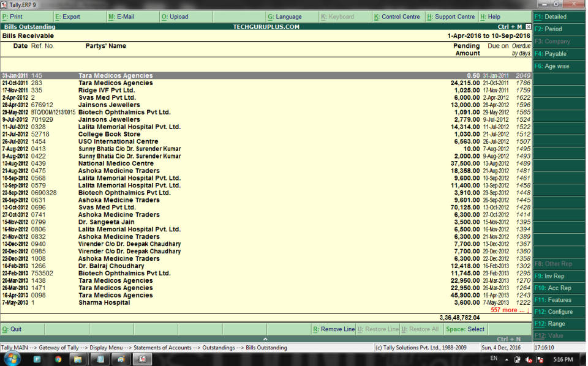
Task: Click the total 3,36,48,782.04
Action: (x=459, y=318)
